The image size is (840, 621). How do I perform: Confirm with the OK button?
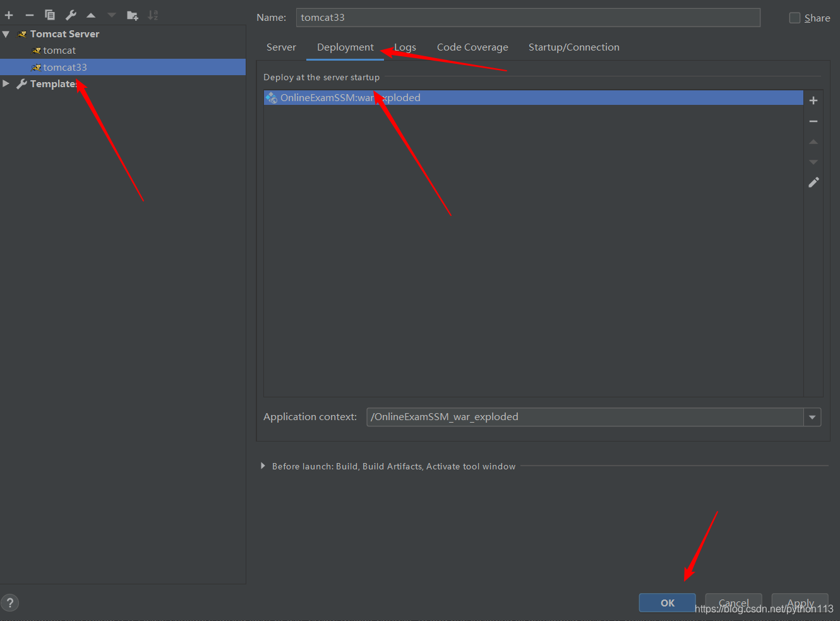pyautogui.click(x=667, y=603)
